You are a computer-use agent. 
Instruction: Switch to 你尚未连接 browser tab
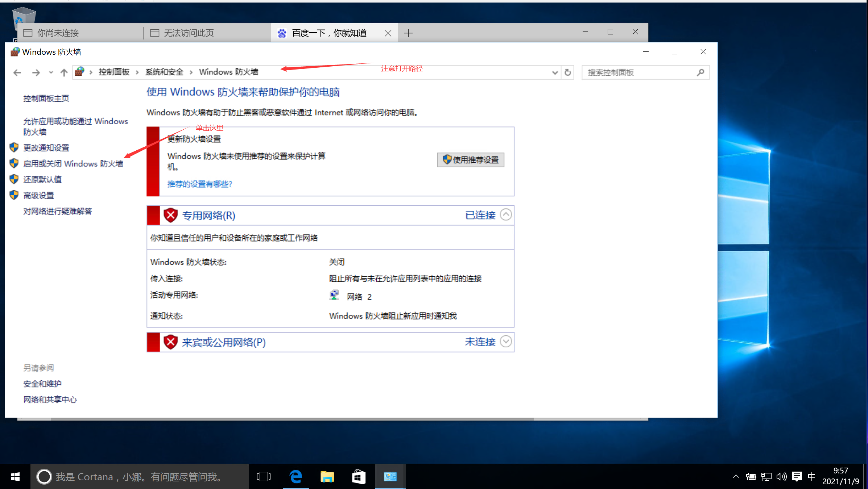(80, 33)
